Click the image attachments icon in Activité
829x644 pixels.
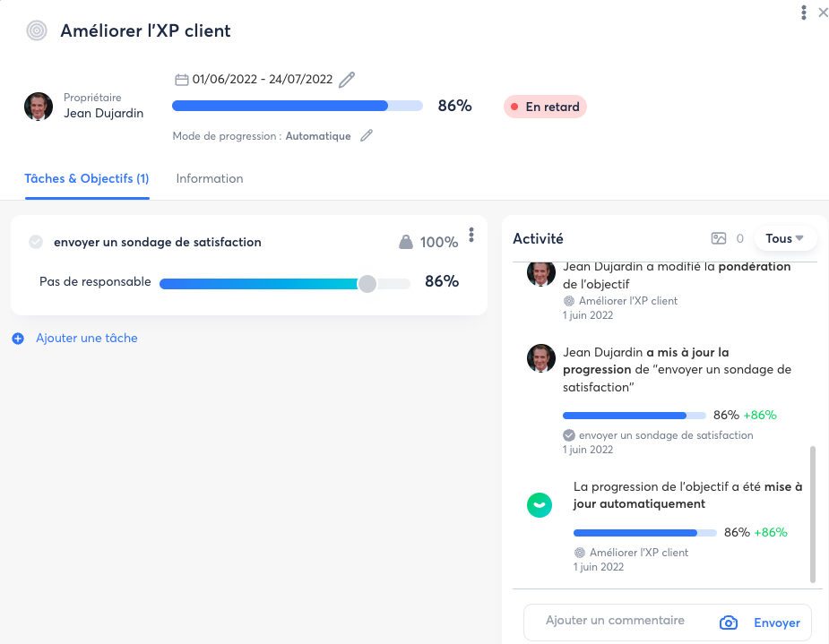coord(718,238)
